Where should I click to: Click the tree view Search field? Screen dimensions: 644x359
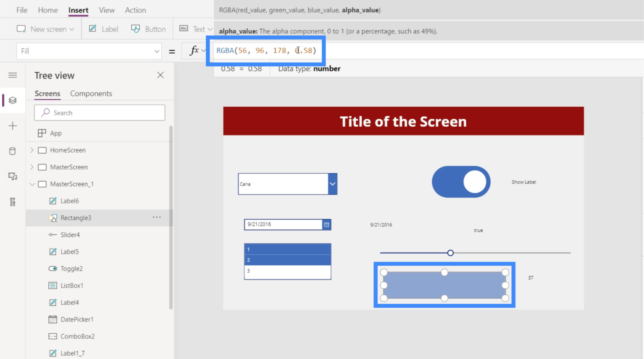point(100,113)
